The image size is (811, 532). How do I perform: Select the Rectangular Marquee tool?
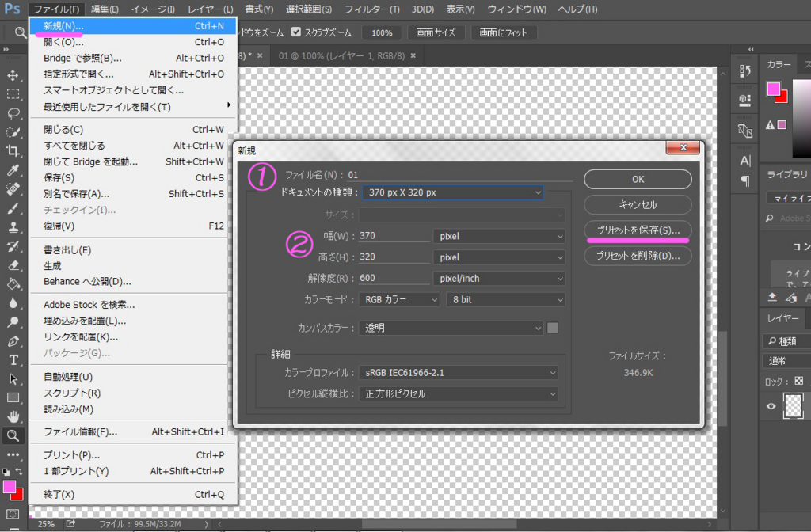tap(13, 94)
